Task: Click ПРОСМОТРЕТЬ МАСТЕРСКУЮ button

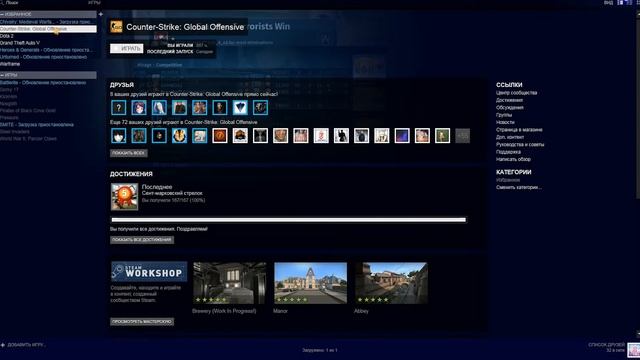Action: coord(142,322)
